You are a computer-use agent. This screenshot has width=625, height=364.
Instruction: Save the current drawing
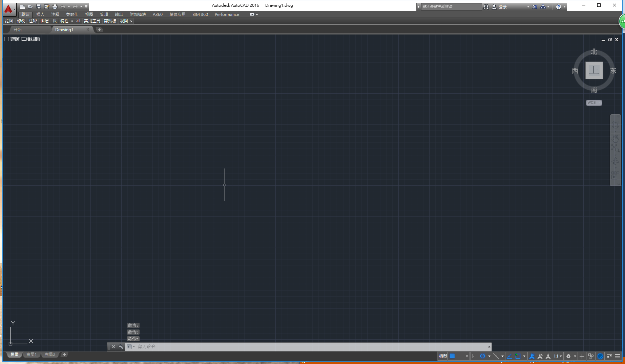pyautogui.click(x=38, y=6)
